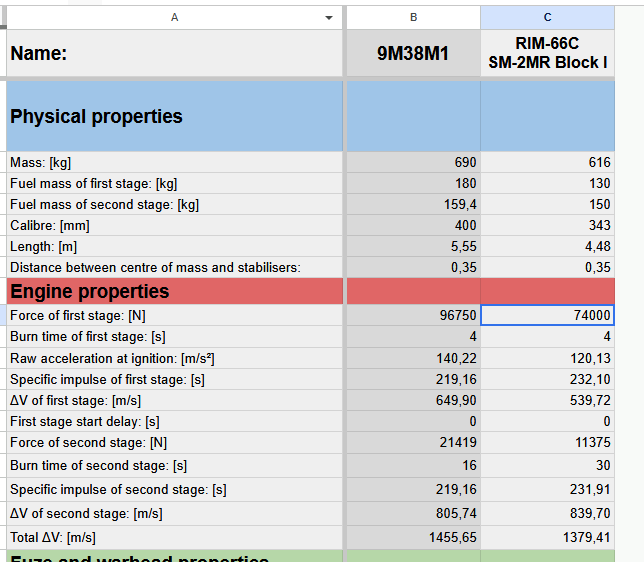Select column C header

547,17
